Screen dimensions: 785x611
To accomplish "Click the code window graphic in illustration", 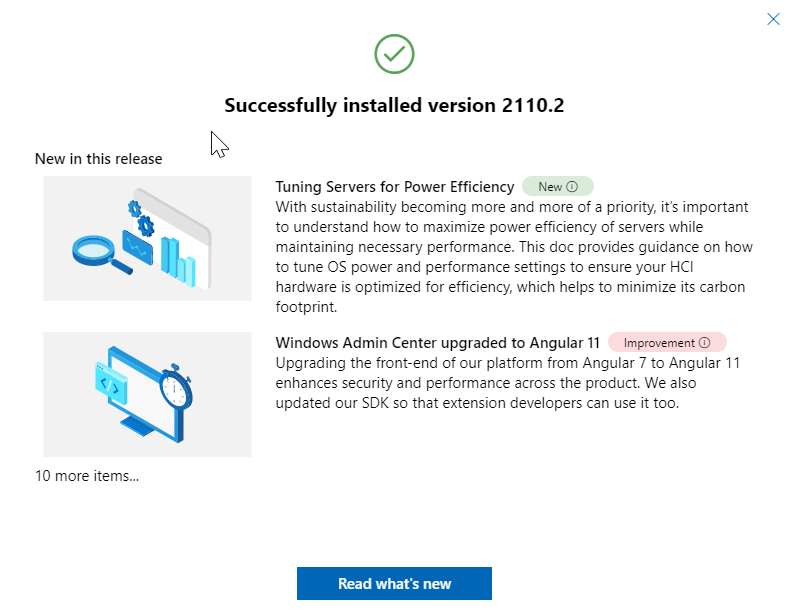I will point(111,384).
